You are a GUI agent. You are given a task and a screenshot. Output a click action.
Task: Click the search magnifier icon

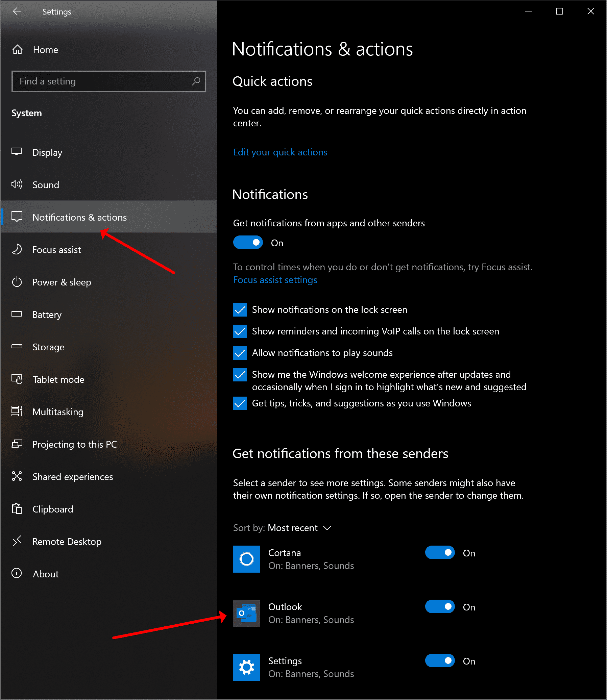coord(196,81)
